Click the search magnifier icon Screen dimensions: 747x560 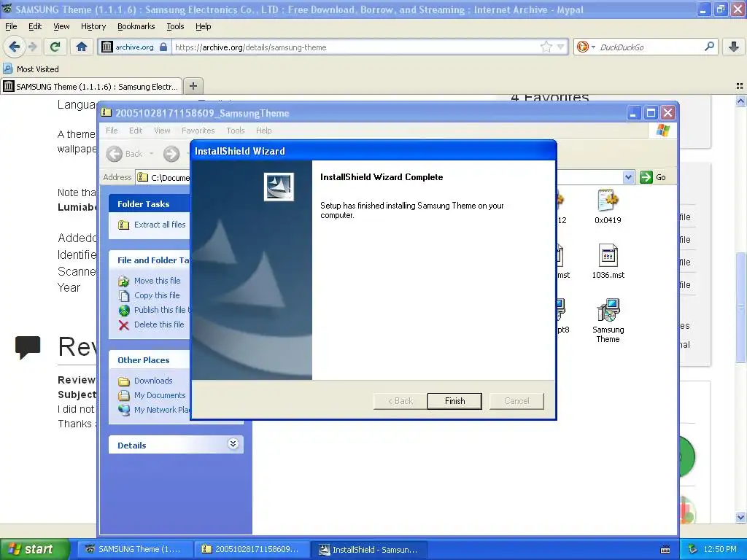click(x=709, y=47)
